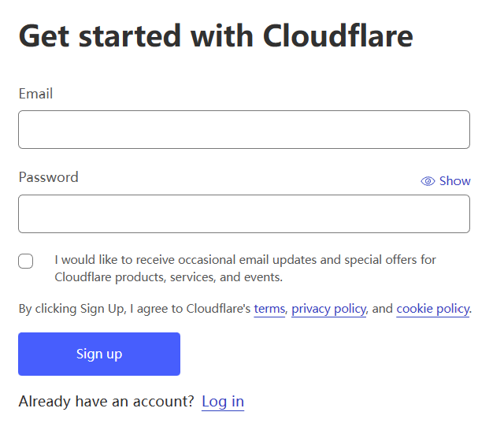Image resolution: width=504 pixels, height=423 pixels.
Task: Click the word "Cloudflare's" in agreement sentence
Action: click(218, 309)
